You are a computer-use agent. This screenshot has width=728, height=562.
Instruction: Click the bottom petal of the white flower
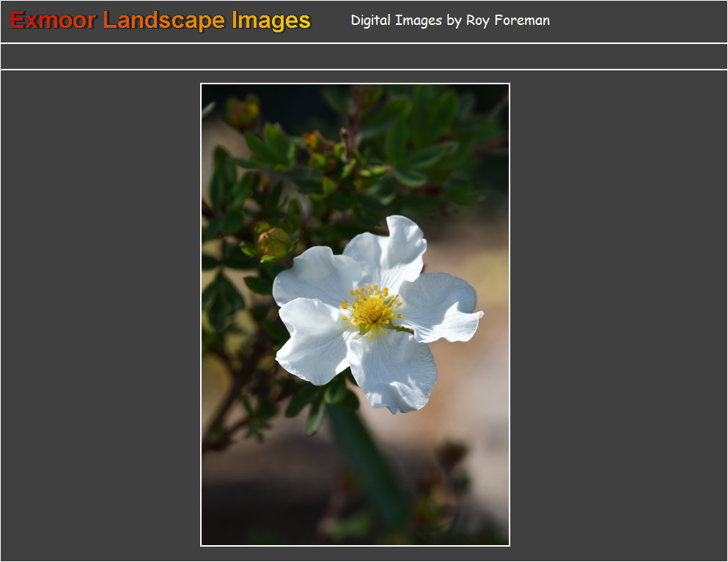(393, 370)
